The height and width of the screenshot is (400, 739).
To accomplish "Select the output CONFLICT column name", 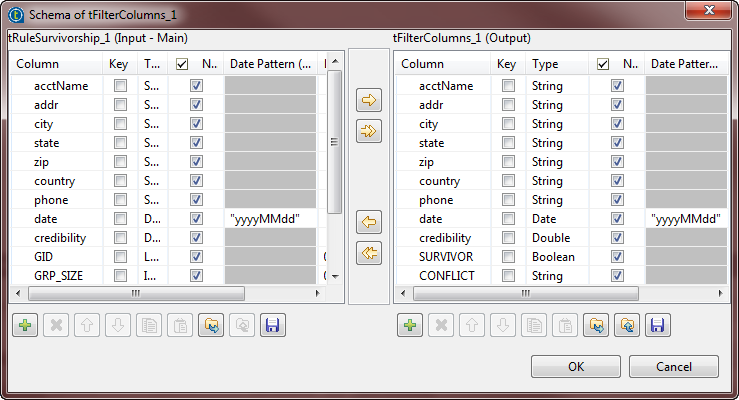I will coord(447,276).
